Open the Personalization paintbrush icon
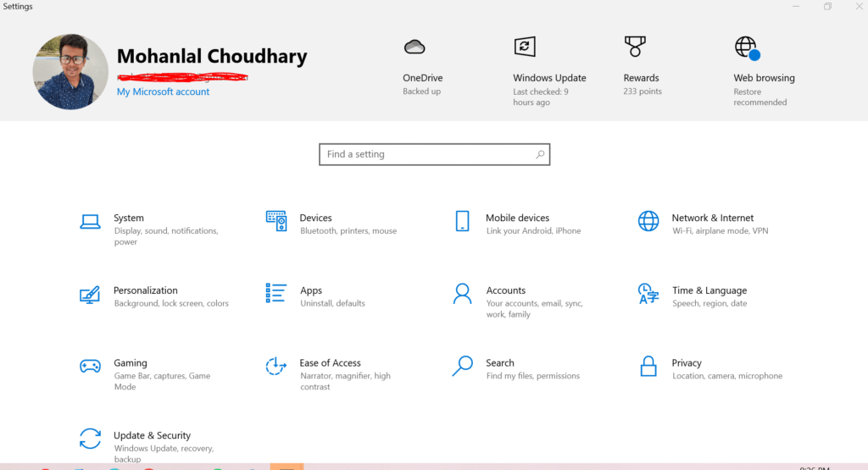The width and height of the screenshot is (868, 470). [90, 295]
